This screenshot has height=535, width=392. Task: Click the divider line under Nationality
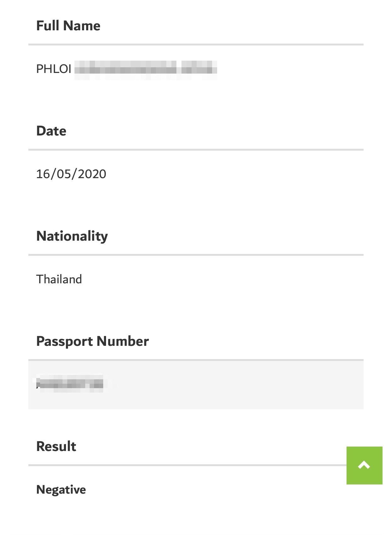[x=196, y=255]
